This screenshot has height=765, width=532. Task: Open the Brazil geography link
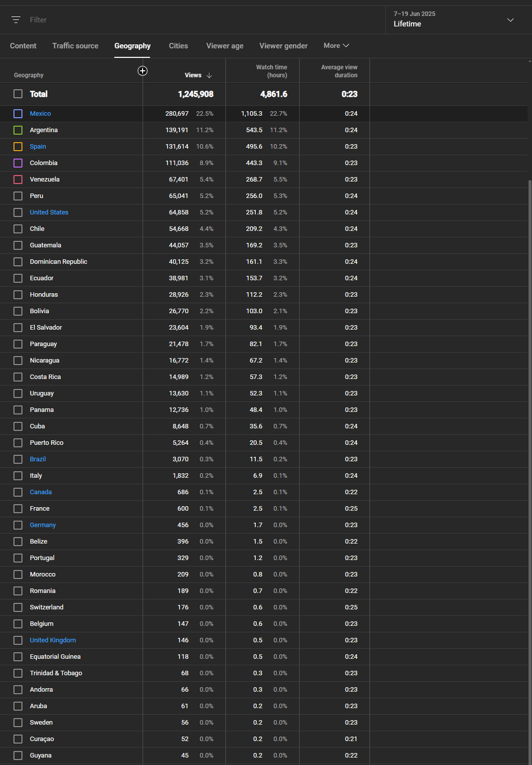point(38,459)
